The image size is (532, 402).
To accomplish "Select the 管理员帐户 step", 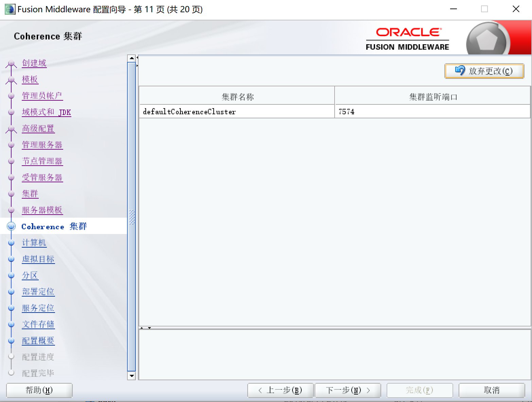I will [x=42, y=96].
